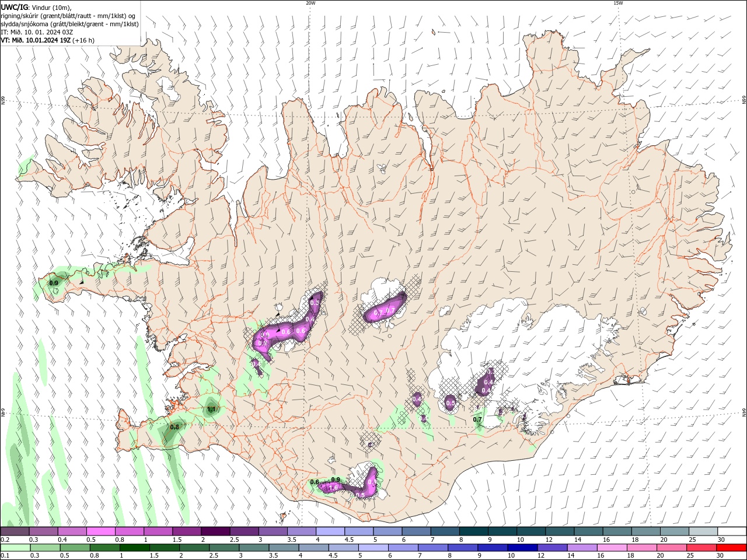Click the dark teal 8–9 upper scale swatch
This screenshot has height=560, width=747.
474,531
